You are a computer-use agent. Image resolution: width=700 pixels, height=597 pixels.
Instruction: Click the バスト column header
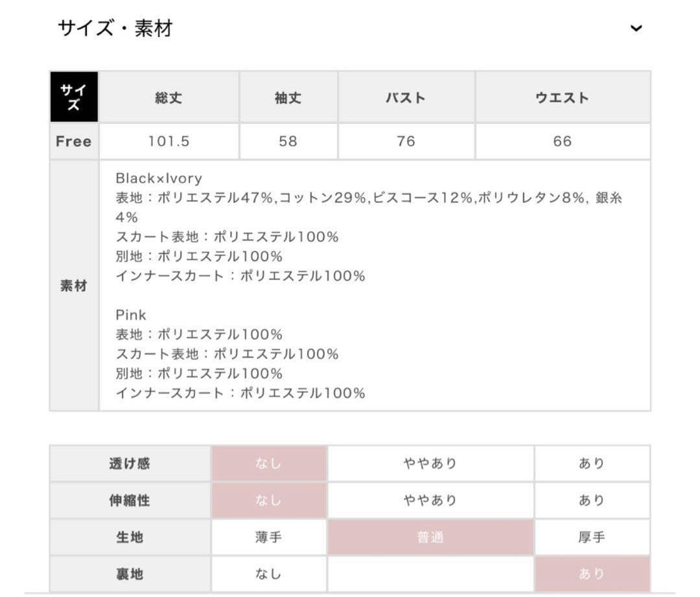pos(406,98)
